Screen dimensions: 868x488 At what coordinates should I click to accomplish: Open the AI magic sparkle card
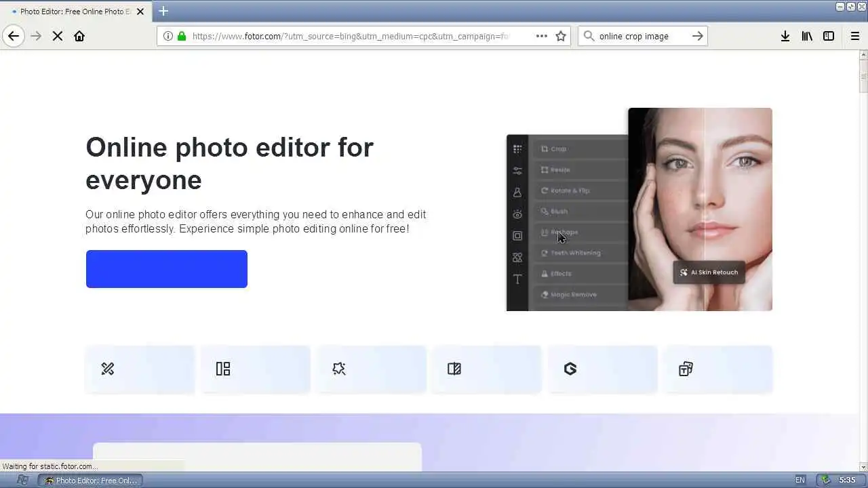coord(372,369)
